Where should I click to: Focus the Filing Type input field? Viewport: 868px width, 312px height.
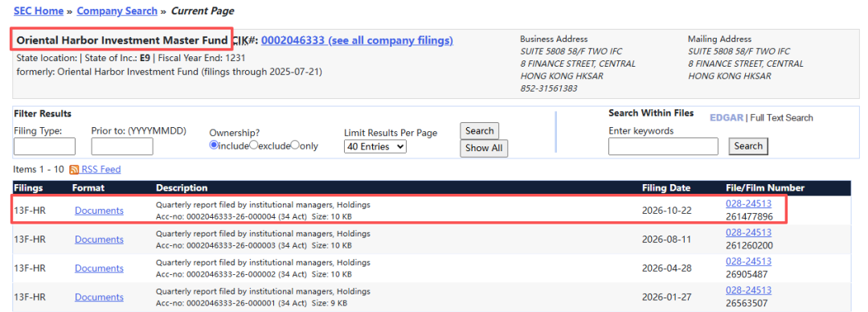tap(44, 147)
